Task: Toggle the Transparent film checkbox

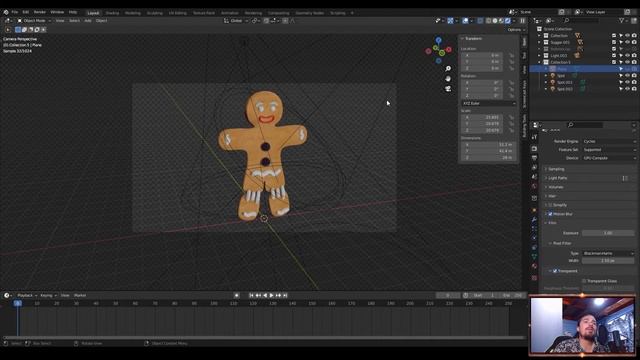Action: tap(555, 271)
